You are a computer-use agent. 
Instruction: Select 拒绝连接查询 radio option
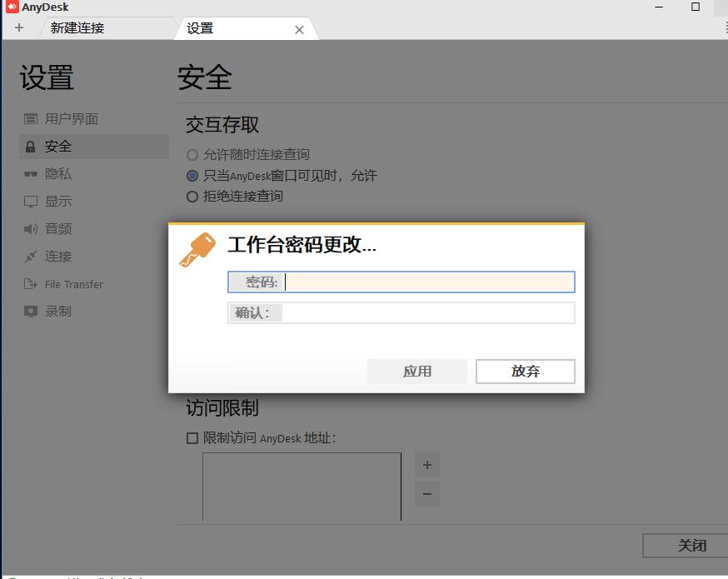click(192, 197)
